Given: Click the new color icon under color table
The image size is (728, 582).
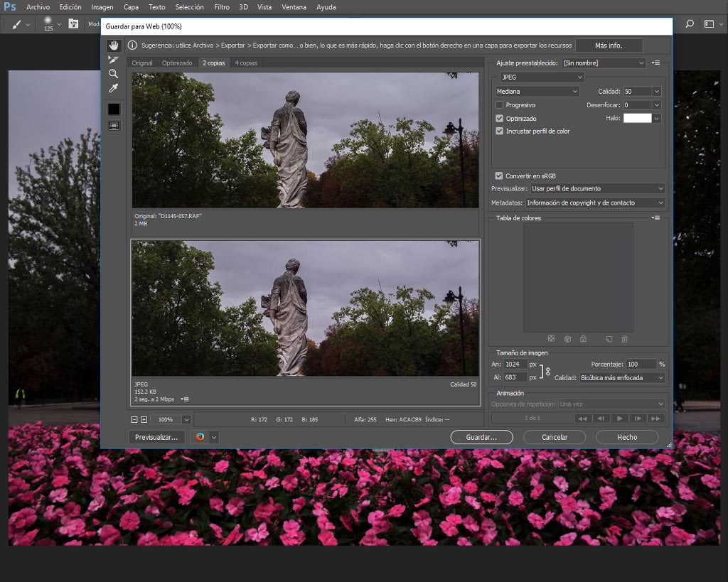Looking at the screenshot, I should click(609, 339).
